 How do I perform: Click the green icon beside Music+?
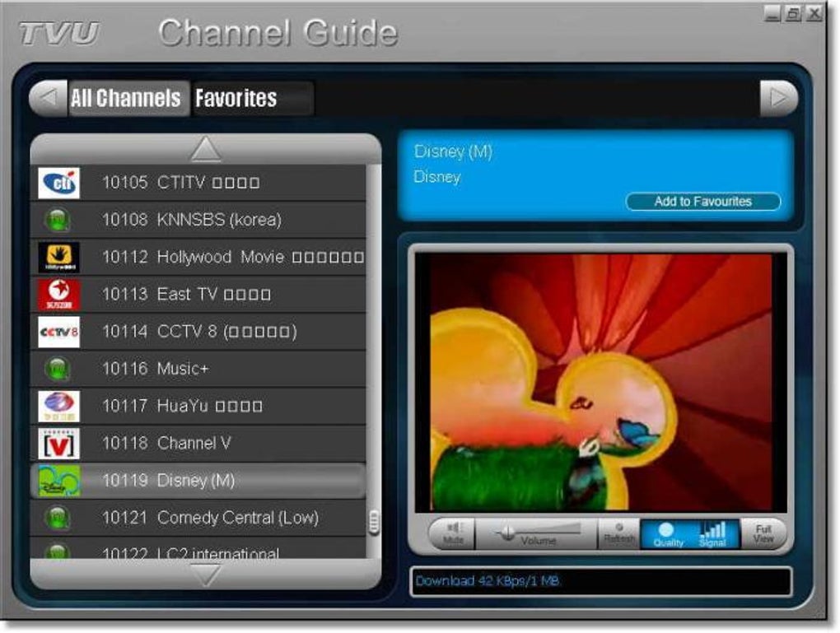(58, 369)
